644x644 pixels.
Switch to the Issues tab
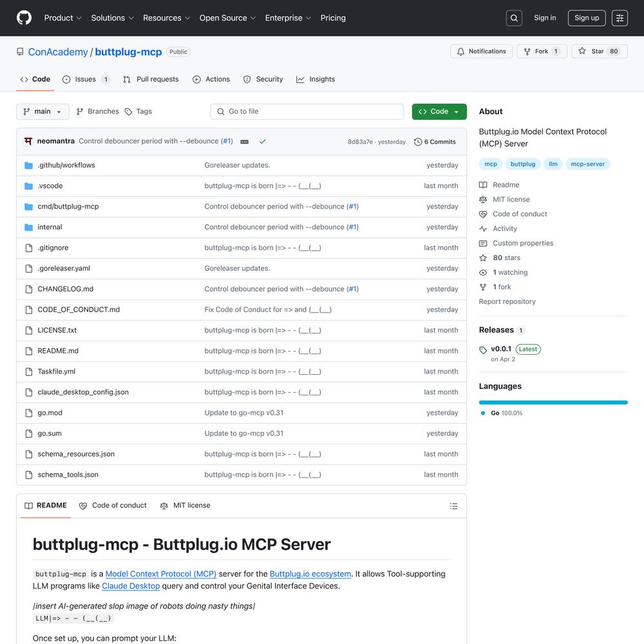(x=86, y=79)
